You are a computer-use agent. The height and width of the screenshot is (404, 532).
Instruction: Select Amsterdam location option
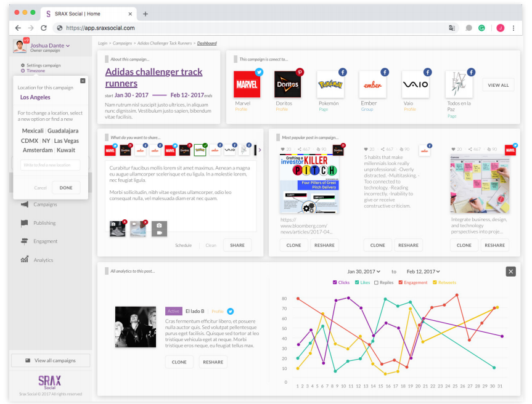pyautogui.click(x=38, y=150)
